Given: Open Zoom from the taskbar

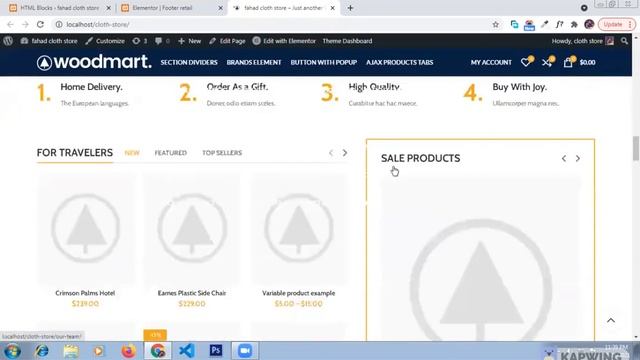Looking at the screenshot, I should tap(245, 351).
